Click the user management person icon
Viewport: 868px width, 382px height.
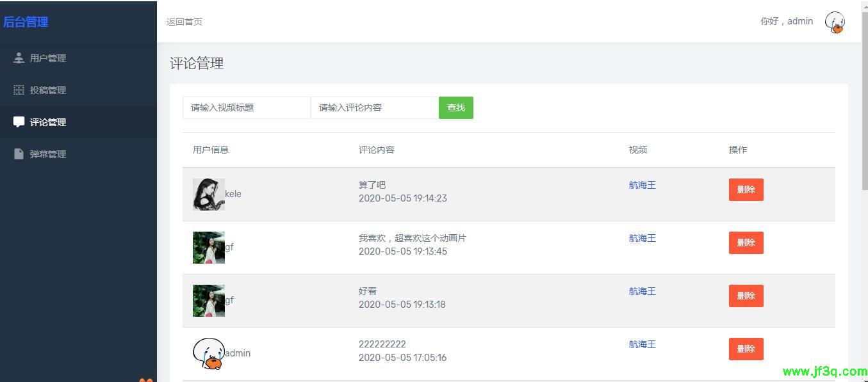19,58
